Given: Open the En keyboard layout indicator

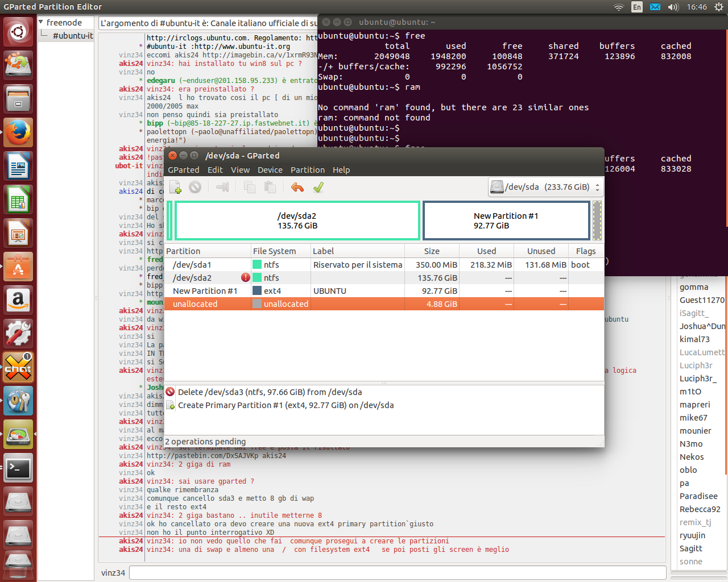Looking at the screenshot, I should tap(637, 7).
